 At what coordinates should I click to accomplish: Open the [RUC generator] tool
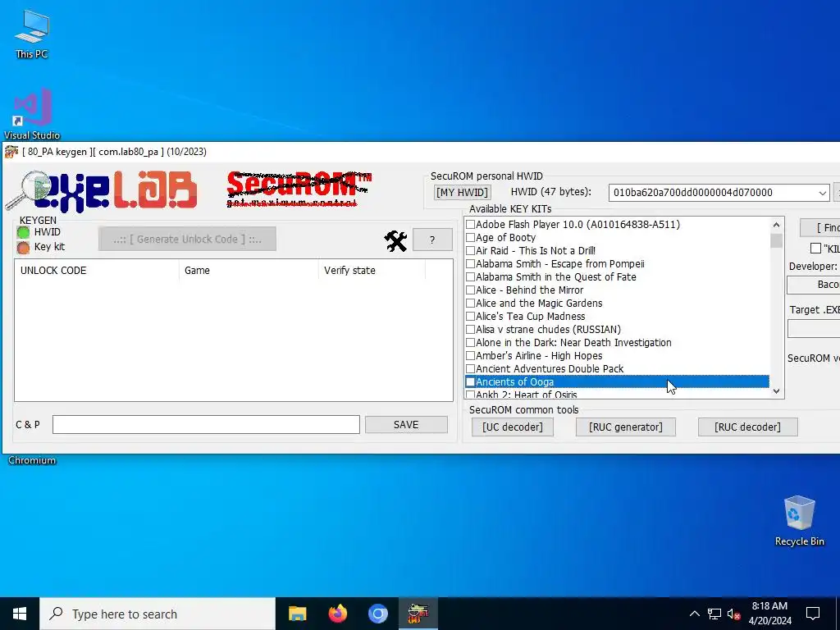[x=626, y=427]
